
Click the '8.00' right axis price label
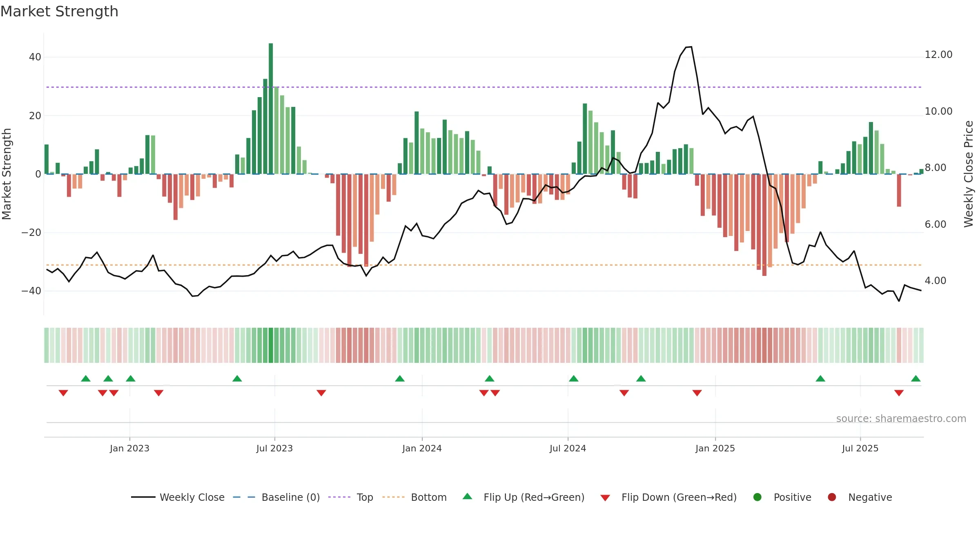(x=935, y=167)
